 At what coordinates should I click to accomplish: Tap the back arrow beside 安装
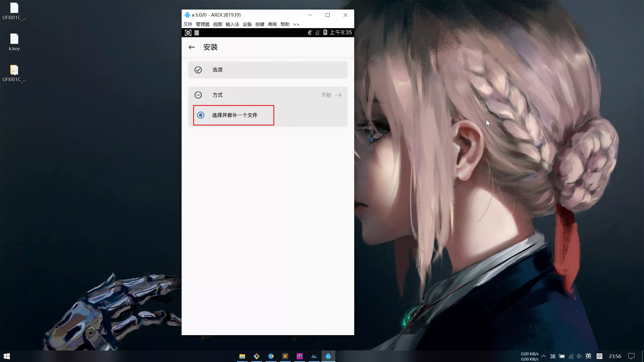(x=192, y=47)
